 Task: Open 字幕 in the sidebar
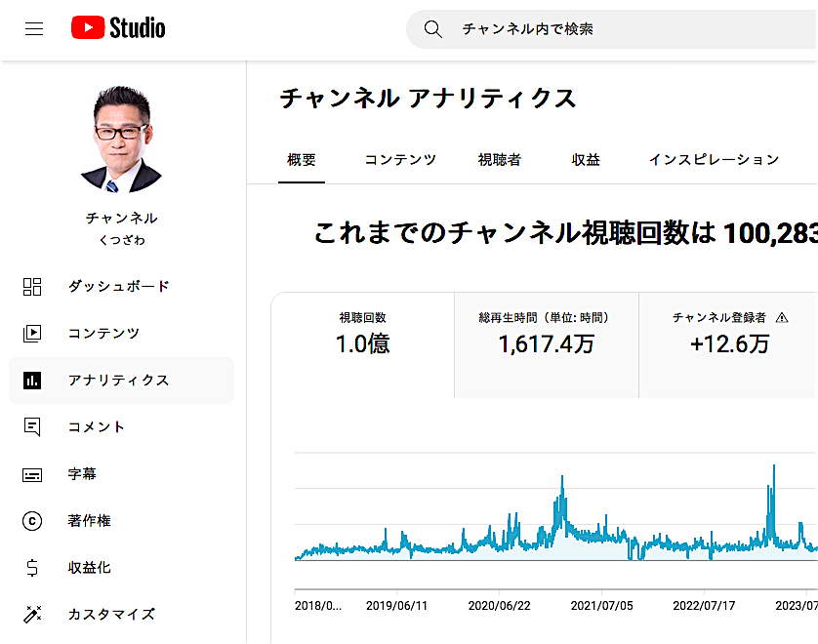click(x=122, y=474)
